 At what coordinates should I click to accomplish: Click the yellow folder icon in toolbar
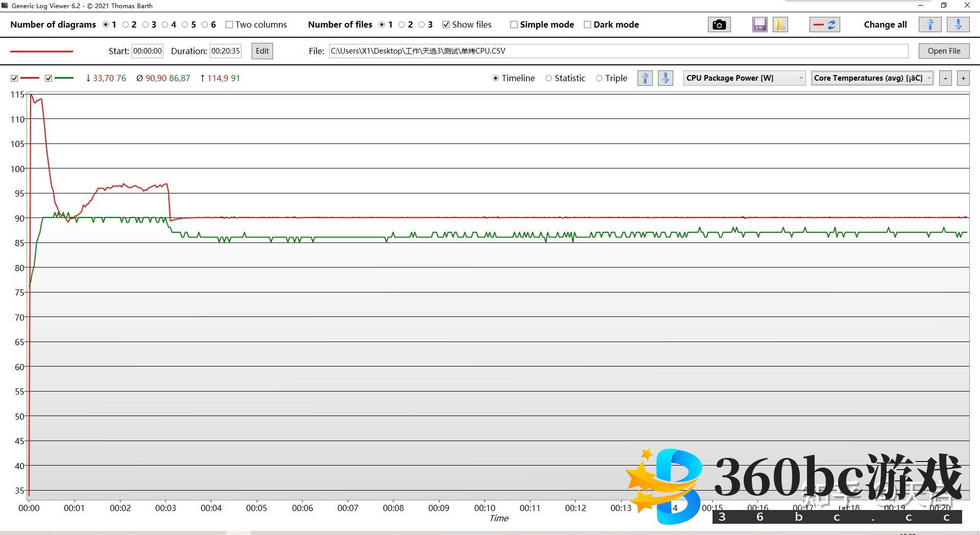[780, 25]
